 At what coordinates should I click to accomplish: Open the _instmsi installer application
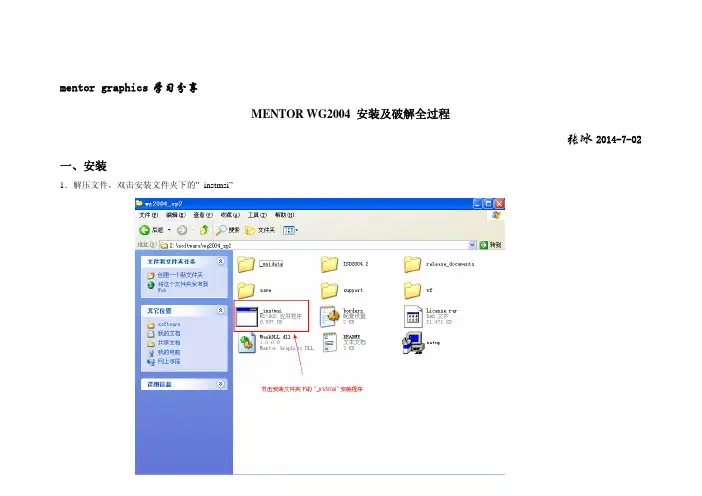[x=246, y=316]
